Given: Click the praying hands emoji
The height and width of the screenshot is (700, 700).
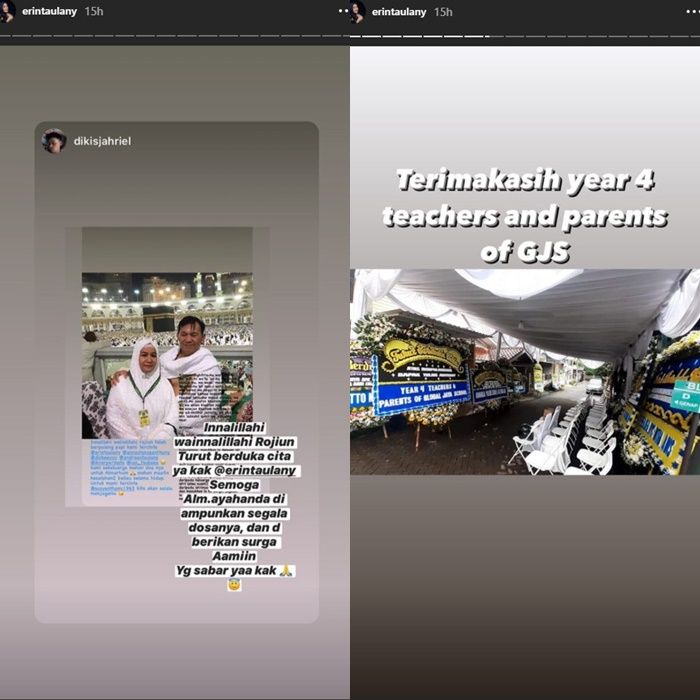Looking at the screenshot, I should tap(286, 570).
